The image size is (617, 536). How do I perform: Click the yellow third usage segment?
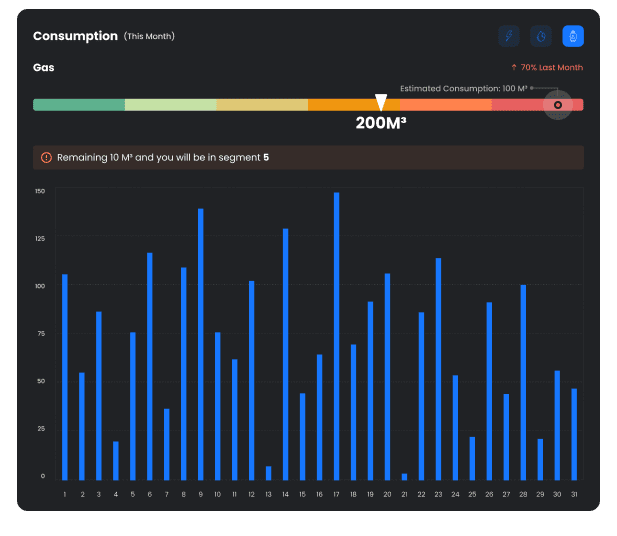point(262,105)
